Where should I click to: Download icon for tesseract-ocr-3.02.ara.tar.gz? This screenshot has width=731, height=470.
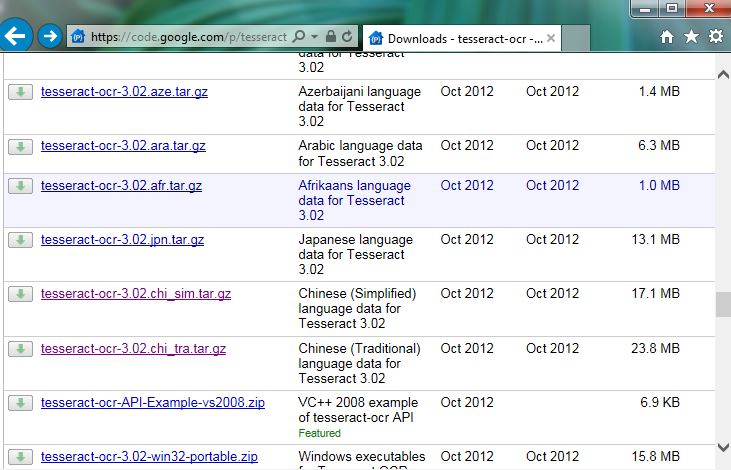pos(21,147)
